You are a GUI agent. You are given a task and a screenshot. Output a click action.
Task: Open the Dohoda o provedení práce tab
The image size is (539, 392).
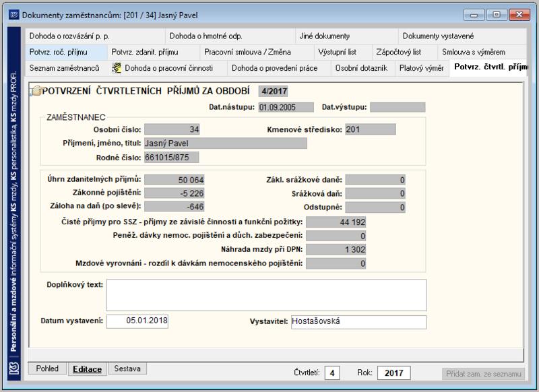click(279, 68)
